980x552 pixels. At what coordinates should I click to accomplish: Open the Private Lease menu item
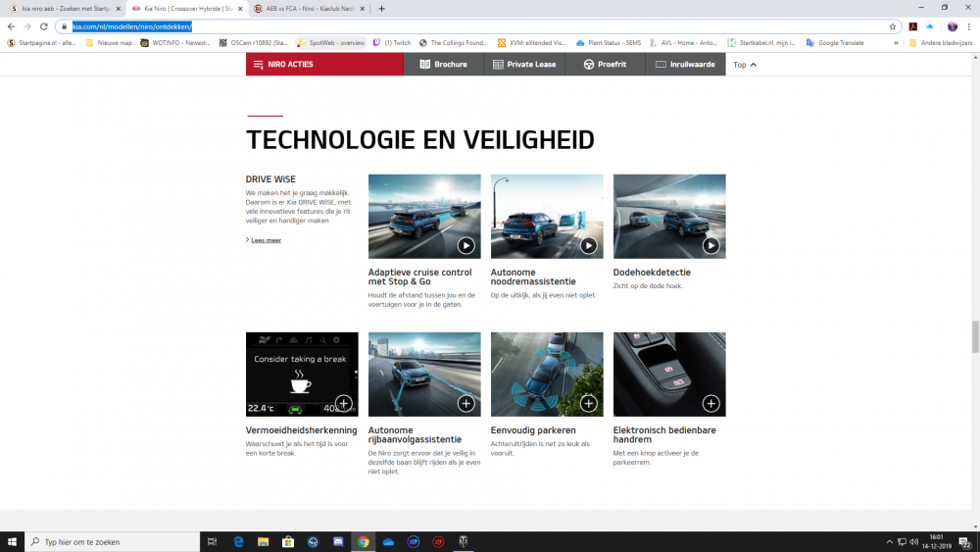[524, 65]
